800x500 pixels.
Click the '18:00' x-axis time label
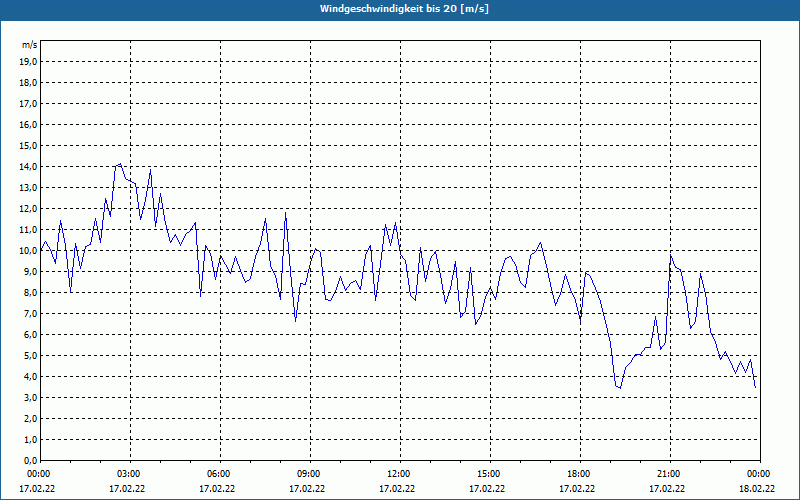(x=580, y=474)
